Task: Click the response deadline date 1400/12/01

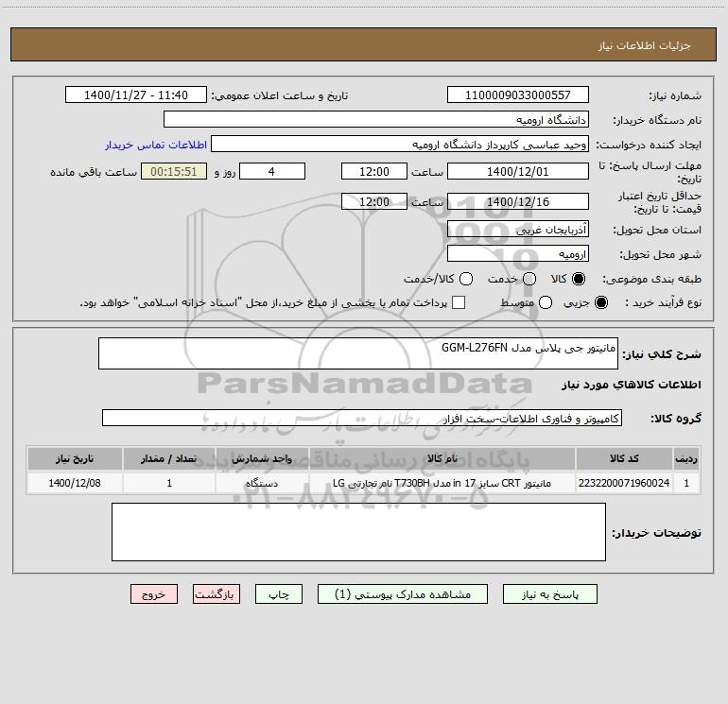Action: click(518, 171)
